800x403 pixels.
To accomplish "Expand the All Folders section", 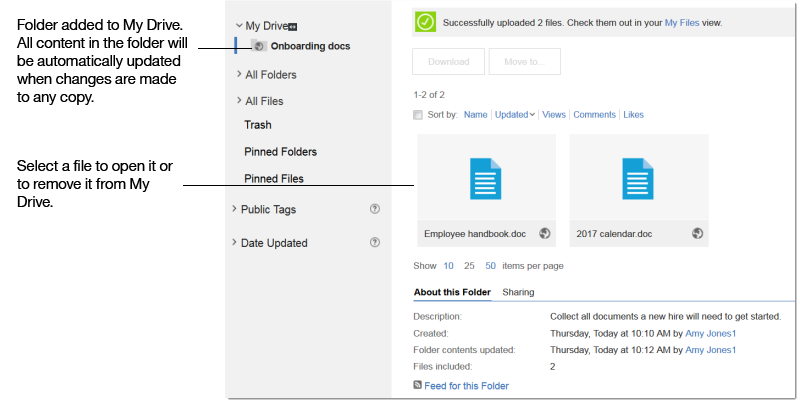I will tap(239, 74).
